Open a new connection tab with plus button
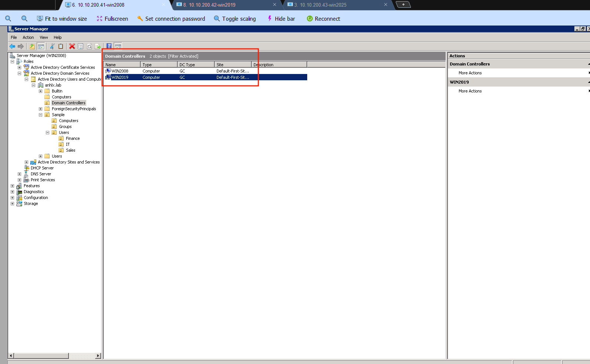 click(403, 4)
